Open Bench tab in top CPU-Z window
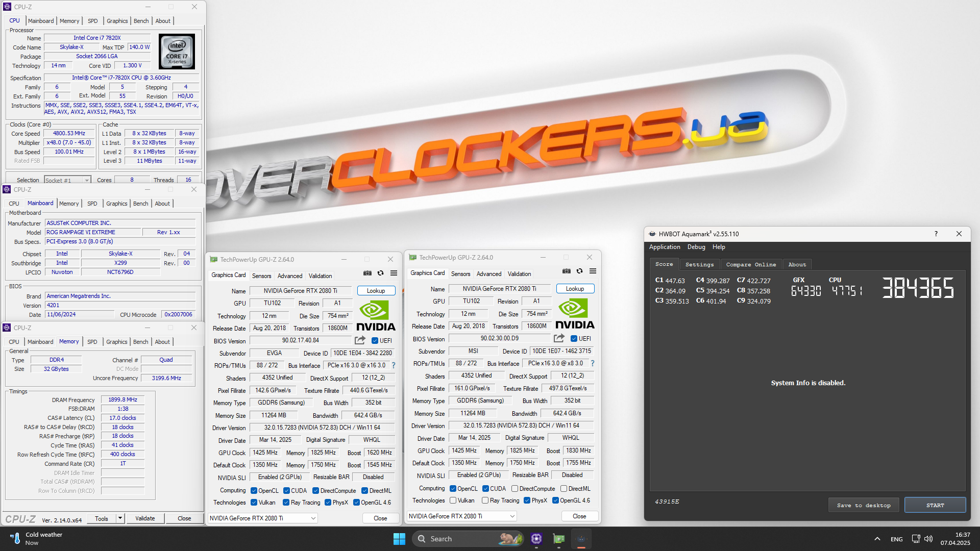 (141, 21)
